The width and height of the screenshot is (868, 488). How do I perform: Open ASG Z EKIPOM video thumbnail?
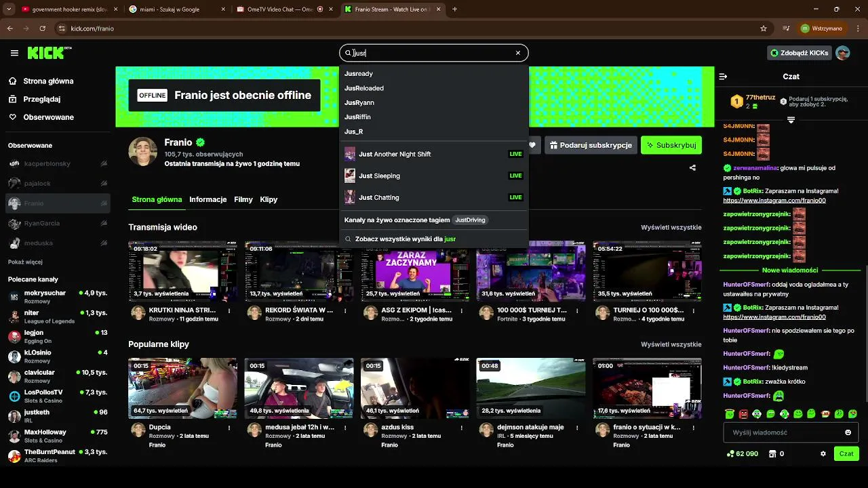point(414,271)
